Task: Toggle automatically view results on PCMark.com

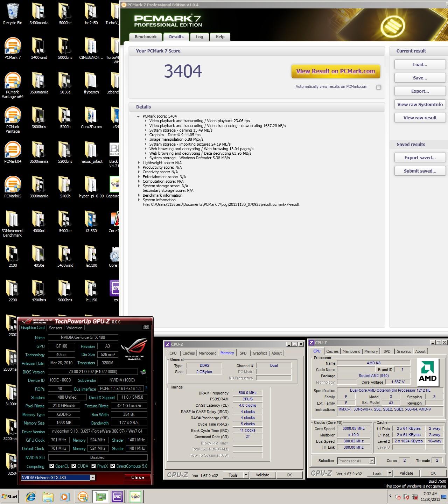Action: click(378, 87)
